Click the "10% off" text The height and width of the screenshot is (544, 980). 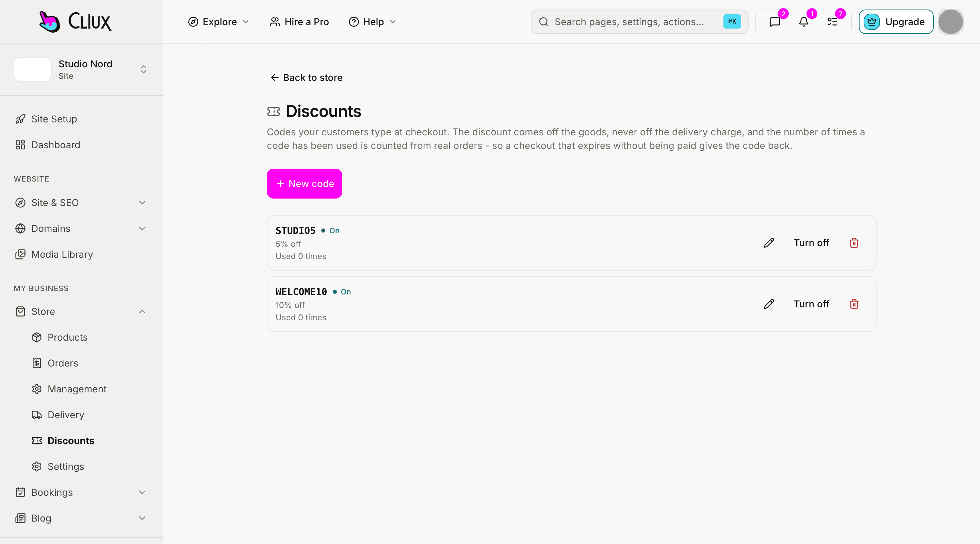290,305
